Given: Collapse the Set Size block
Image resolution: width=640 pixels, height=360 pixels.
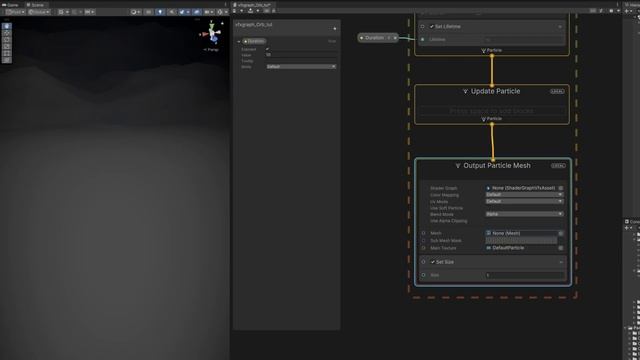Looking at the screenshot, I should point(561,262).
